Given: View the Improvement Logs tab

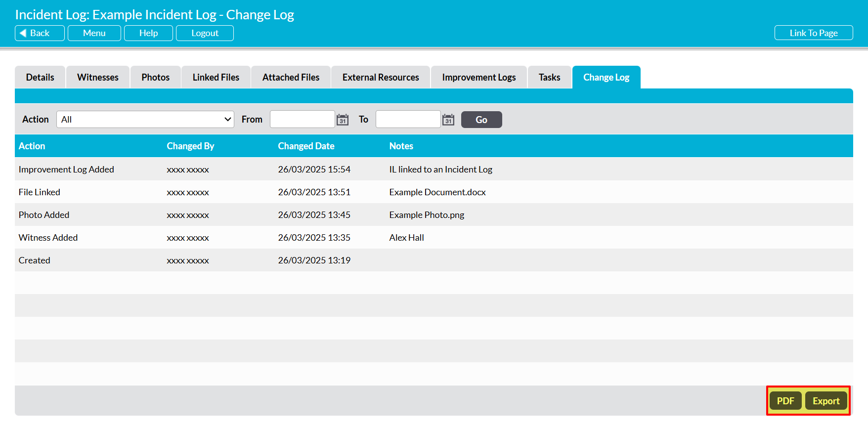Looking at the screenshot, I should pos(479,77).
